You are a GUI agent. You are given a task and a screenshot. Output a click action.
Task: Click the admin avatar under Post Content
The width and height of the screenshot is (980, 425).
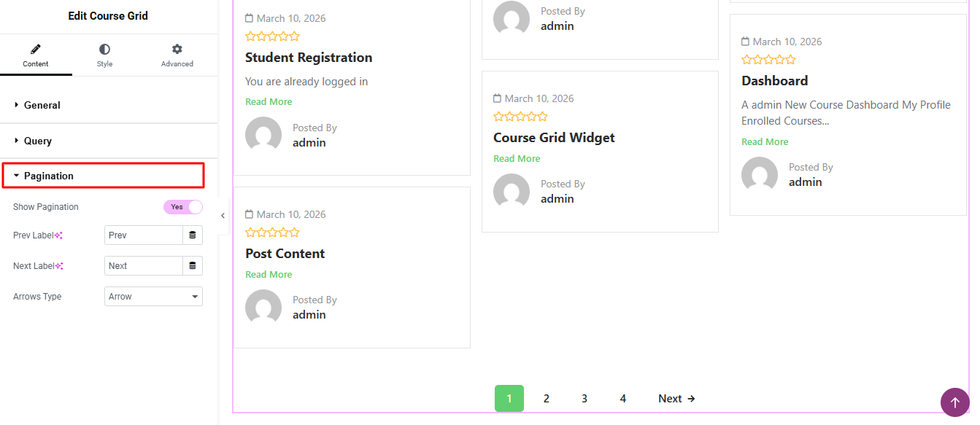click(263, 307)
